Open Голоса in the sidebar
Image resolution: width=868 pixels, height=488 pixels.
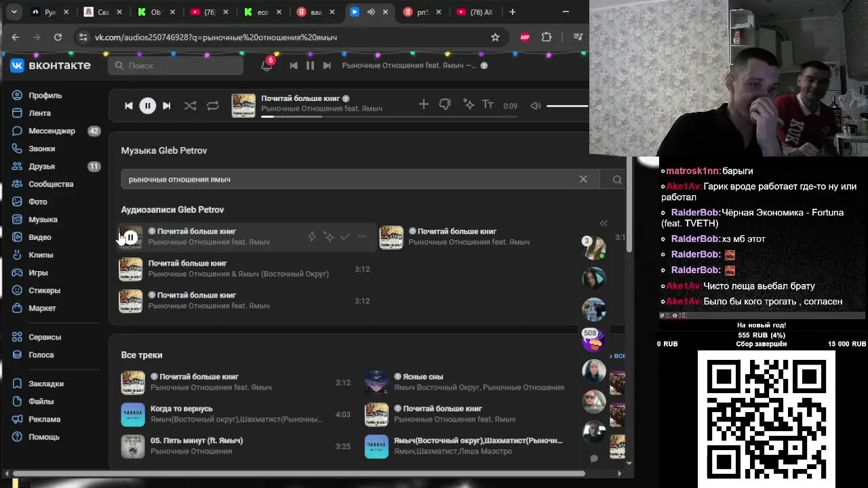41,354
